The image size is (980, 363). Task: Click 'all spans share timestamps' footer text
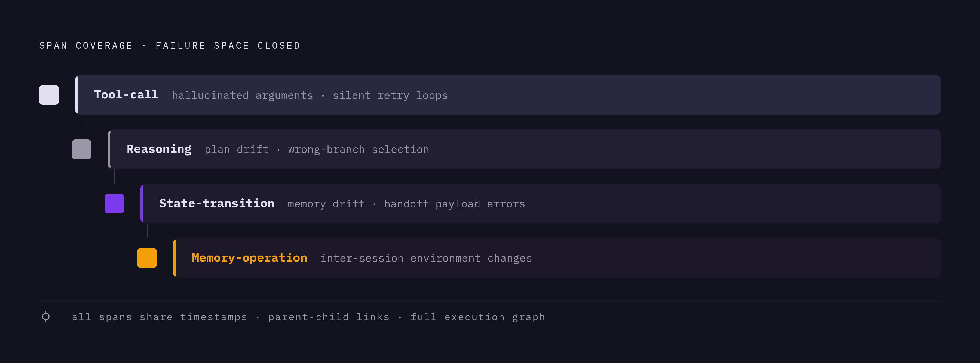pyautogui.click(x=160, y=317)
